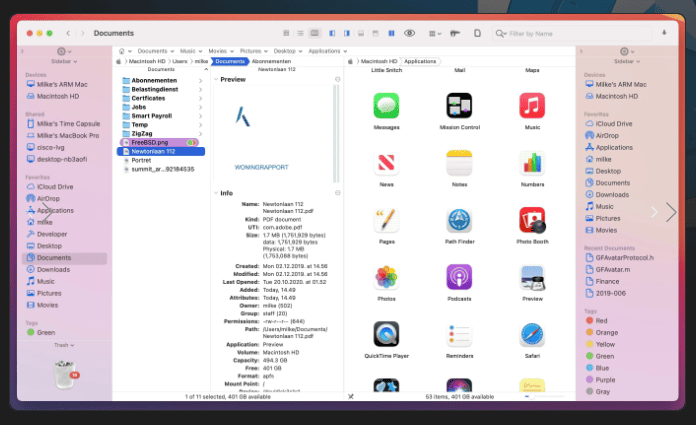Toggle dual browser pane mode
Screen dimensions: 696x425
(x=392, y=33)
